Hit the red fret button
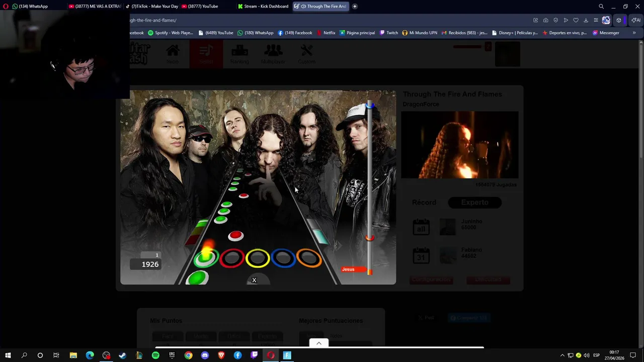 [231, 258]
